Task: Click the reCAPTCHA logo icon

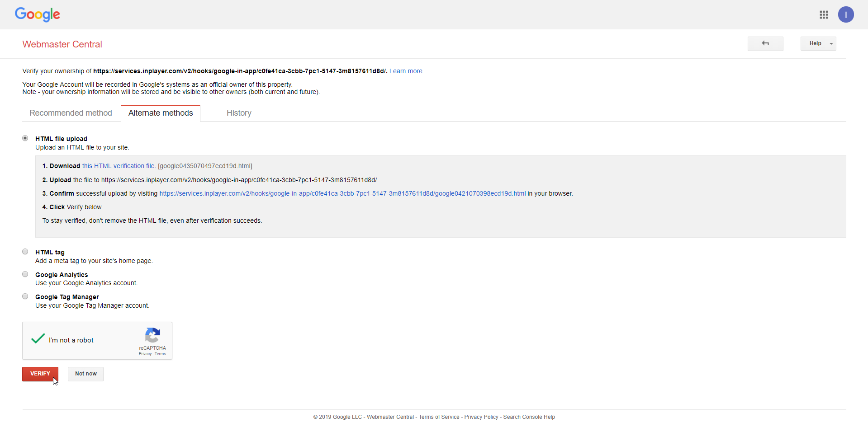Action: pyautogui.click(x=152, y=335)
